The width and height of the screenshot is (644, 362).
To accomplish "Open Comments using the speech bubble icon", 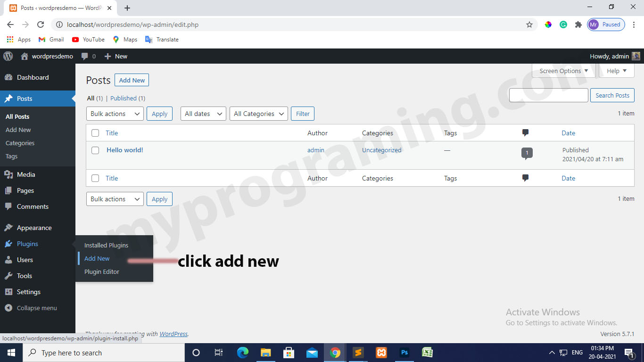I will pos(10,206).
